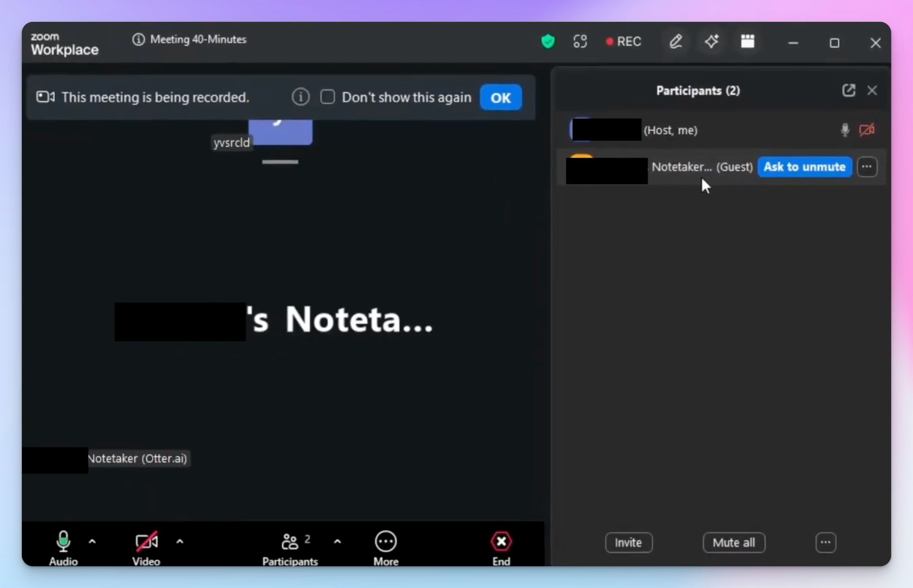This screenshot has width=913, height=588.
Task: Click the End meeting button
Action: tap(501, 548)
